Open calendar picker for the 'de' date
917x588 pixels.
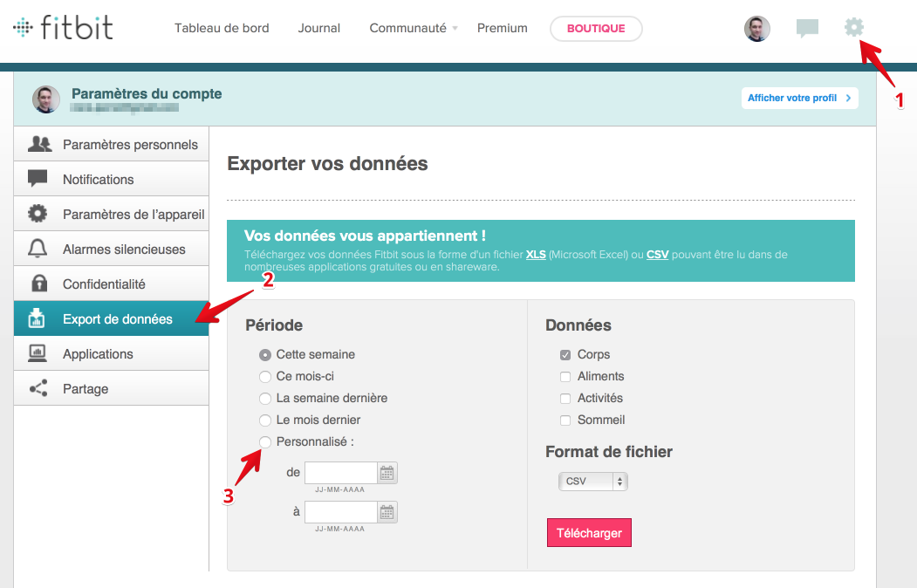387,473
